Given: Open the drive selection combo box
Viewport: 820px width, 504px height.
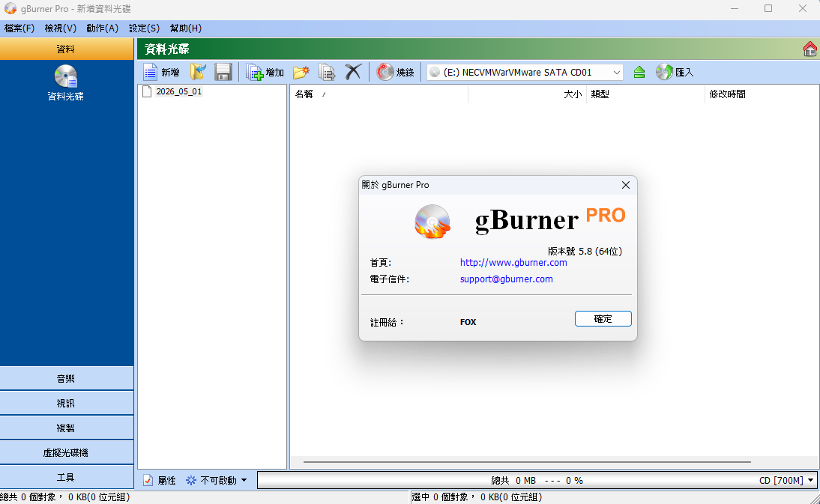Looking at the screenshot, I should (525, 72).
